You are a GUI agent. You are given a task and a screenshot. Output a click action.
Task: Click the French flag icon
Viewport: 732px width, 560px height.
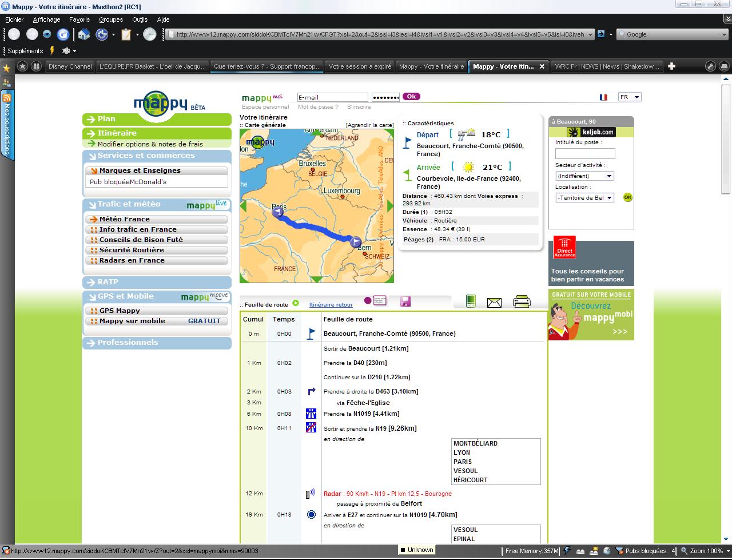603,97
